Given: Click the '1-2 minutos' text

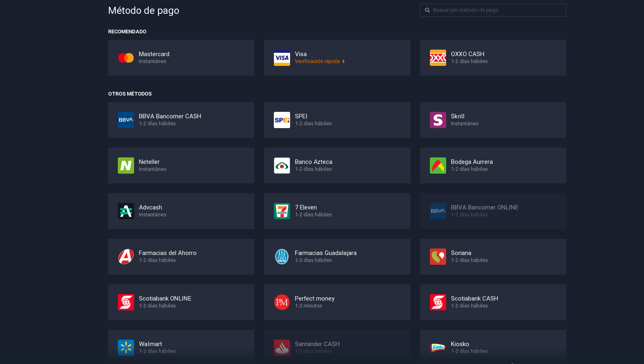Looking at the screenshot, I should [x=308, y=306].
